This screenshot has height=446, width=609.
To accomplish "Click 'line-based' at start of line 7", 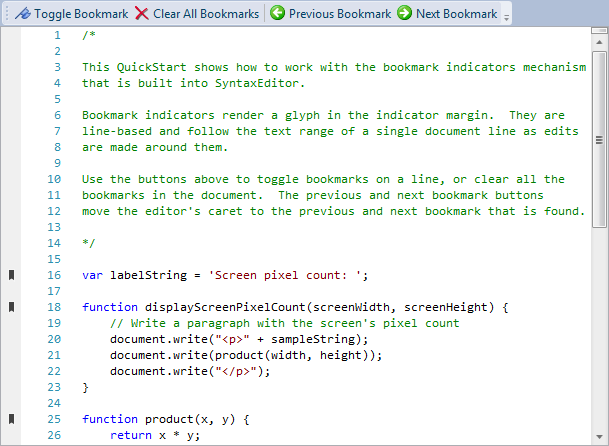I will click(x=117, y=131).
